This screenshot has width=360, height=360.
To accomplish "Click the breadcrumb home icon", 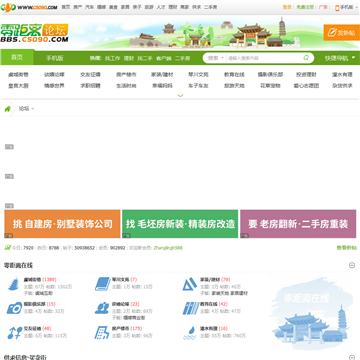I will (x=7, y=109).
